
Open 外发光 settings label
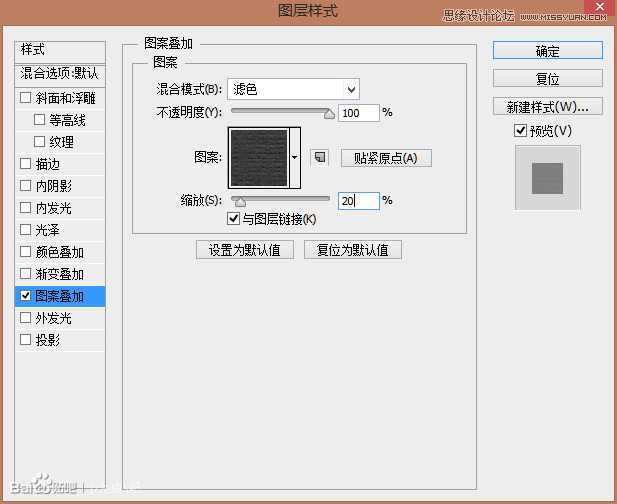coord(54,318)
